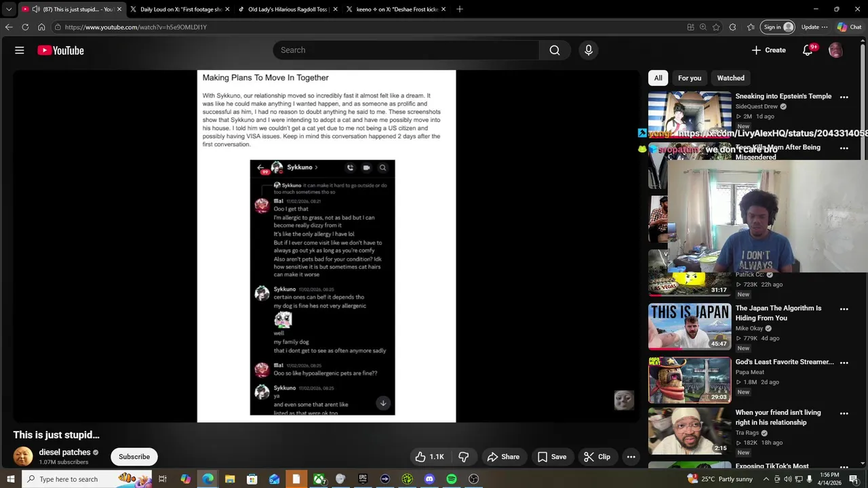Select the Watched filter chip

pos(730,78)
